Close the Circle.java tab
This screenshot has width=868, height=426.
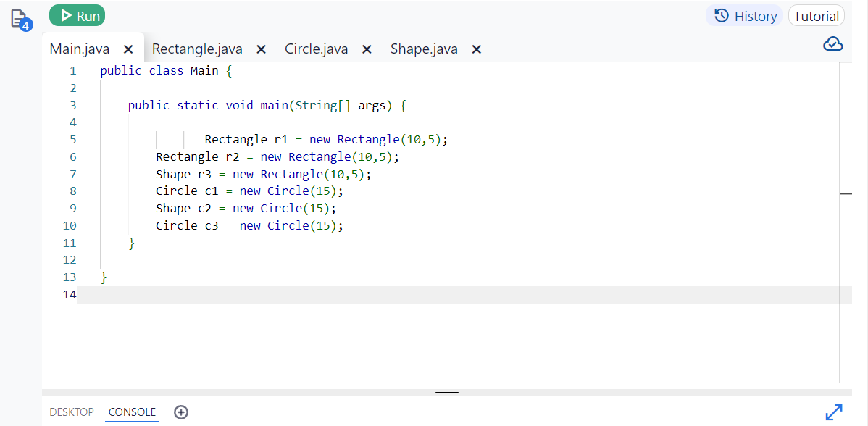[x=366, y=49]
